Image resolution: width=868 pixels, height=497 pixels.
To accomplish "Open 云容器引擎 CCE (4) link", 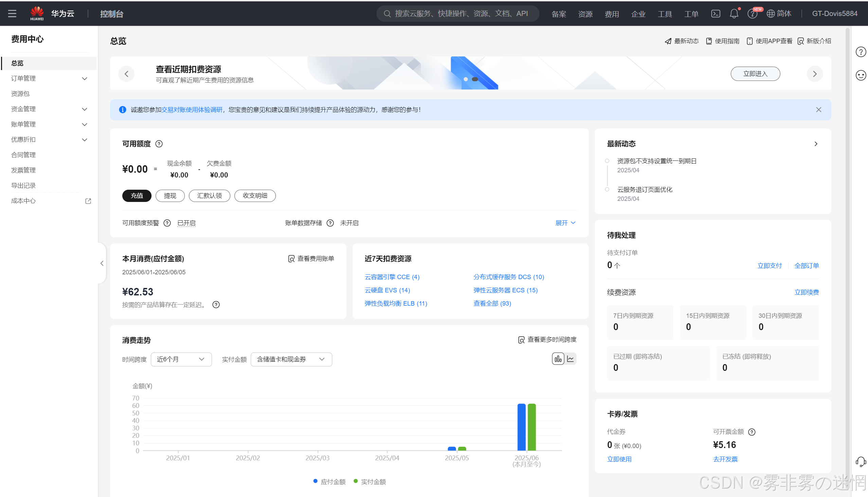I will [x=392, y=277].
